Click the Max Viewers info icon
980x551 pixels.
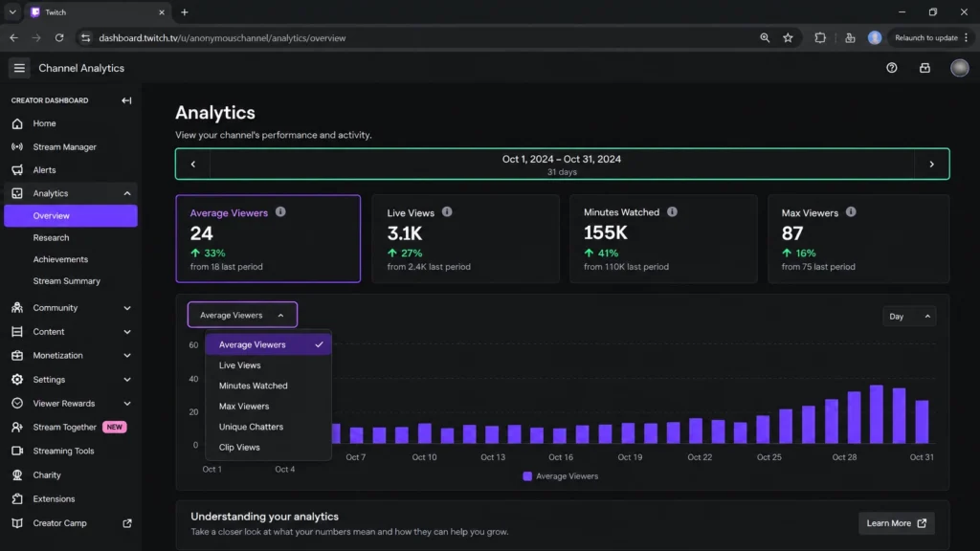(x=851, y=212)
